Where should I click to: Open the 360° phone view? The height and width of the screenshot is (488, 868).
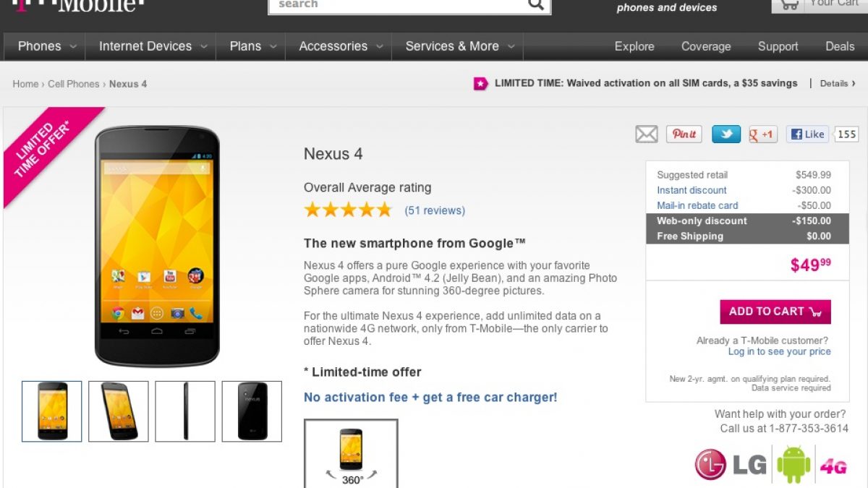[351, 454]
